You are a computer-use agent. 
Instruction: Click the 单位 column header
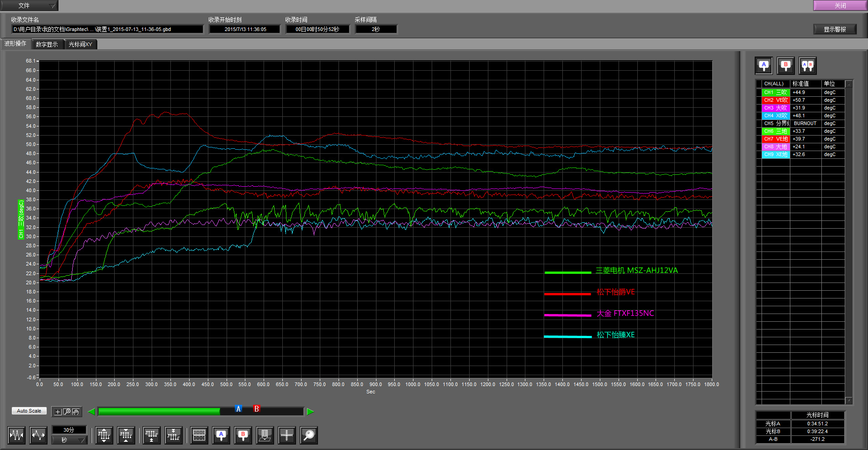click(x=833, y=84)
